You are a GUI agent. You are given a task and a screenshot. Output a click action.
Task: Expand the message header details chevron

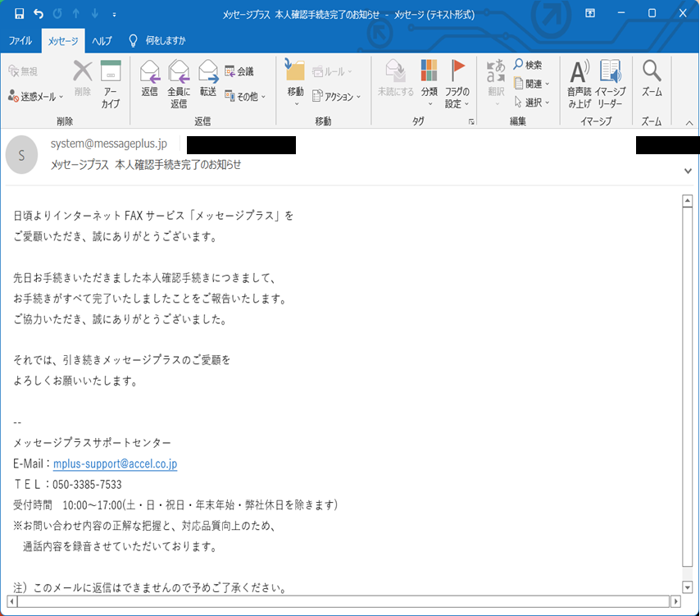[688, 171]
